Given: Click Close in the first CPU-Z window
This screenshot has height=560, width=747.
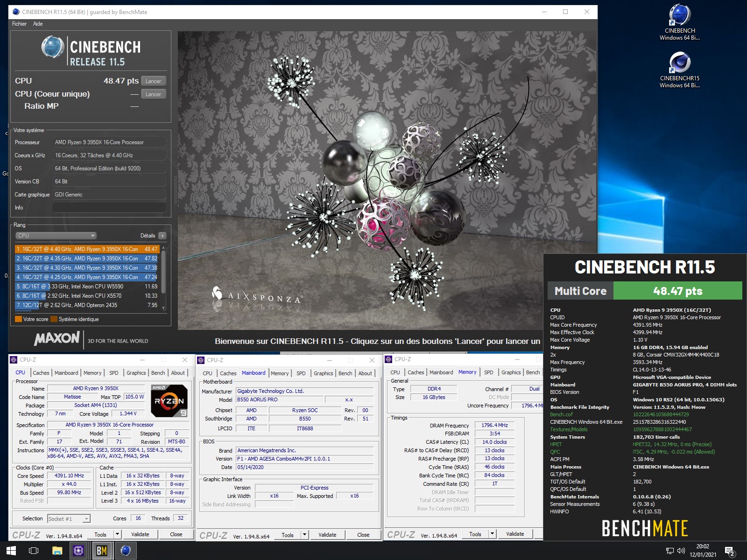Looking at the screenshot, I should point(176,535).
